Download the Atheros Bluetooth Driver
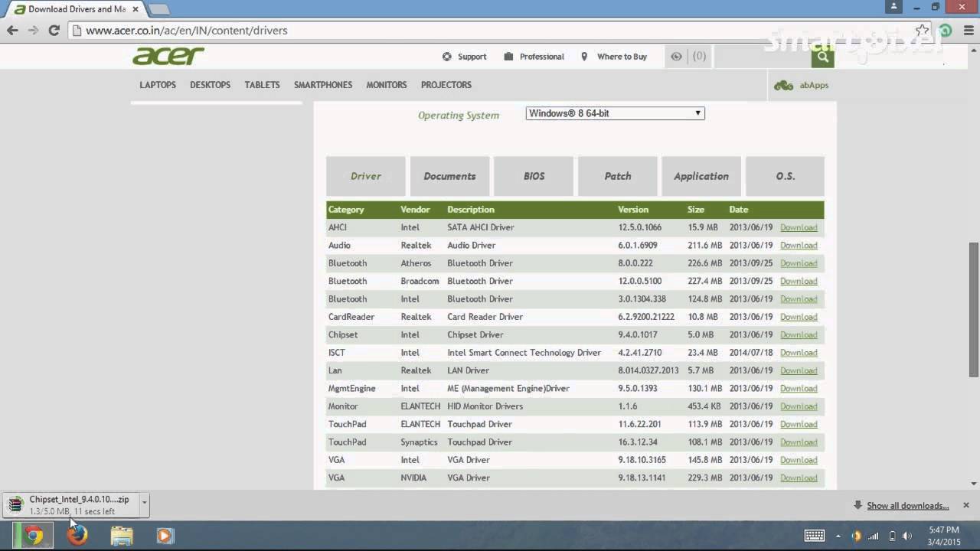980x551 pixels. coord(799,263)
